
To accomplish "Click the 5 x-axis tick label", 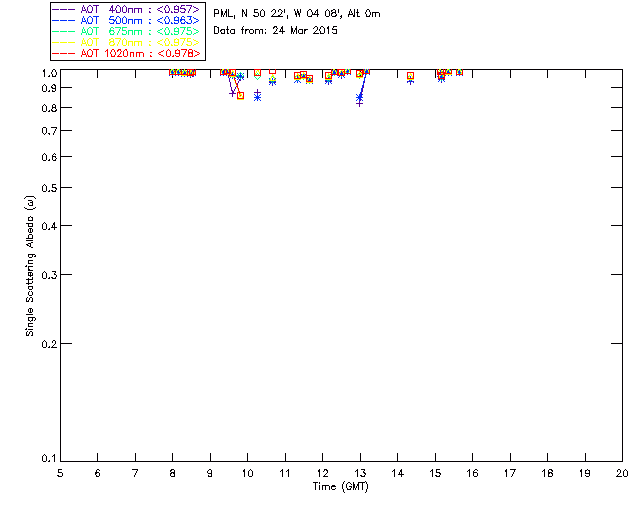I will coord(60,474).
